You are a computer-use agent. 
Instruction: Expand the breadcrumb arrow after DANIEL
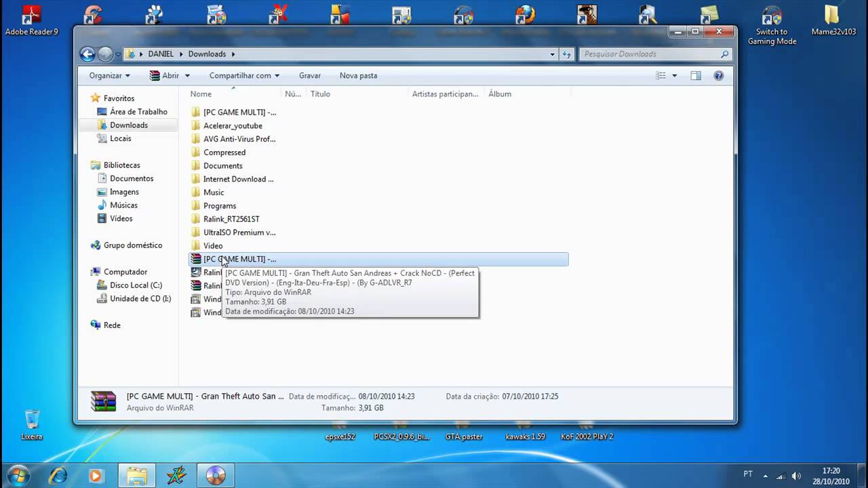180,54
